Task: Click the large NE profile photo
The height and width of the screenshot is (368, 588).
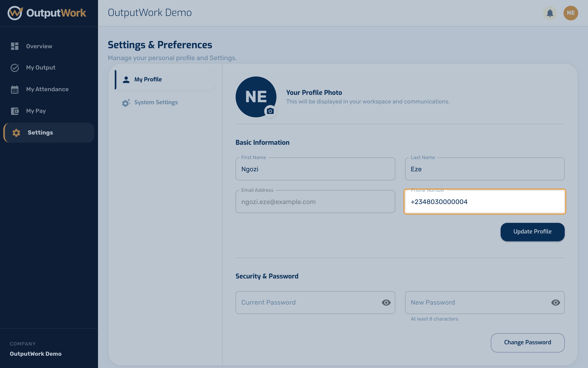Action: 256,97
